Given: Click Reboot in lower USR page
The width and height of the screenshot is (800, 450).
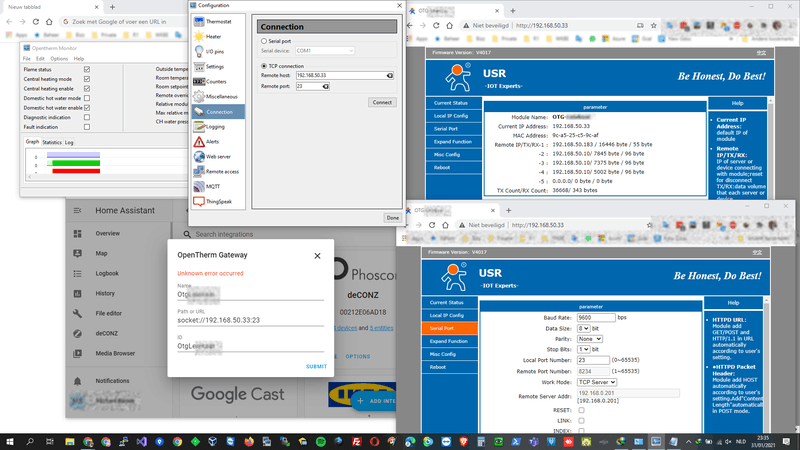Looking at the screenshot, I should pyautogui.click(x=438, y=367).
